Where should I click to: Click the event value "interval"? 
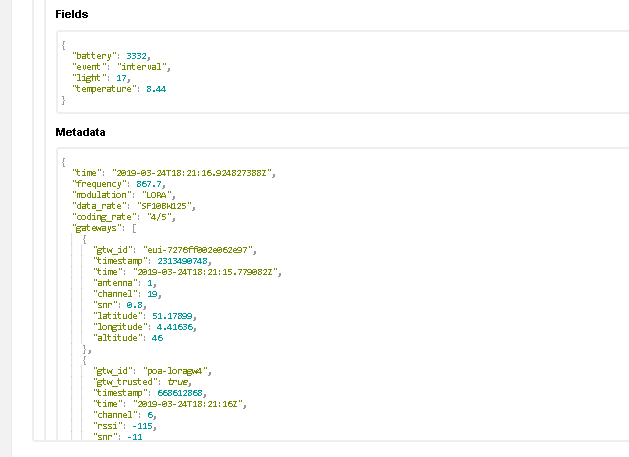click(x=144, y=67)
